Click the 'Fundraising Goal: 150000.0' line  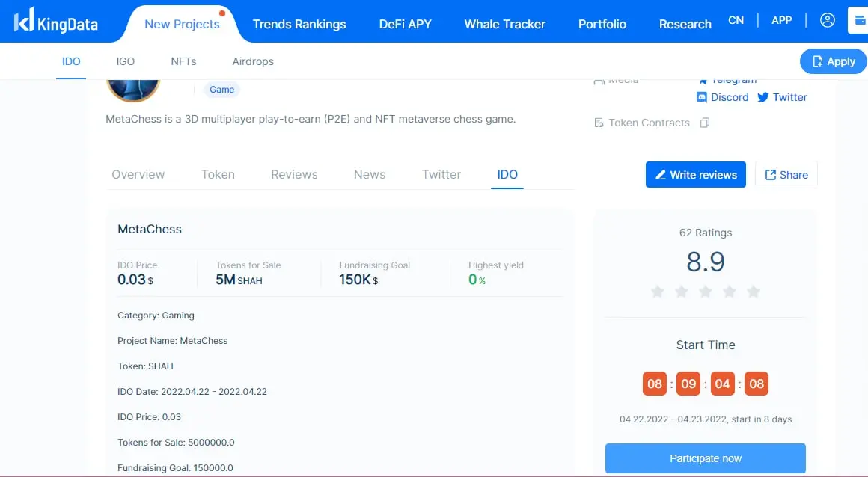(175, 468)
